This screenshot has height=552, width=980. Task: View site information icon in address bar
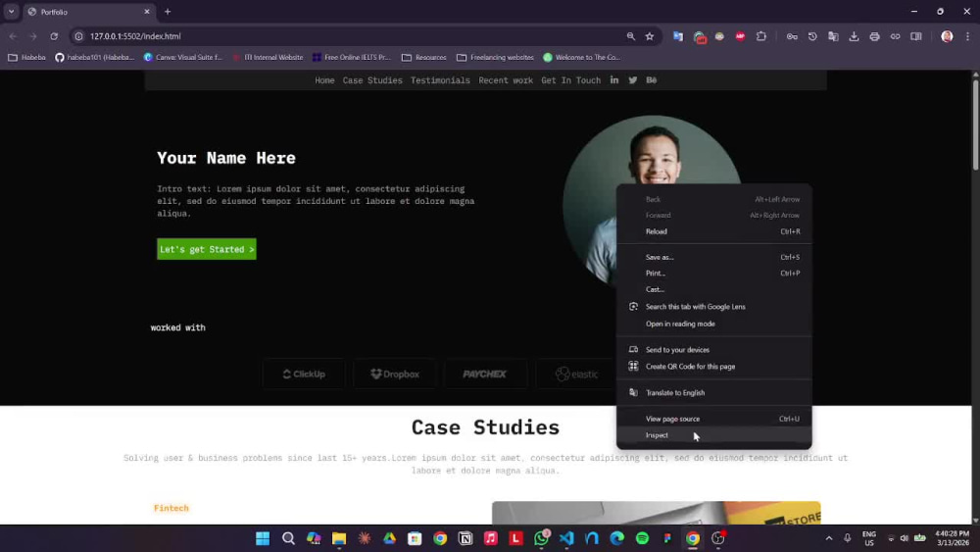pyautogui.click(x=78, y=36)
